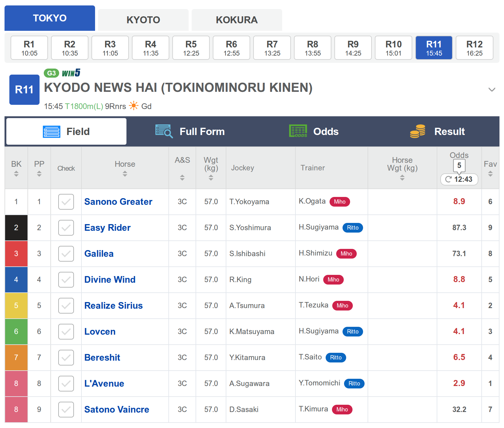Open the Galilea horse link
The width and height of the screenshot is (504, 428).
click(x=99, y=254)
